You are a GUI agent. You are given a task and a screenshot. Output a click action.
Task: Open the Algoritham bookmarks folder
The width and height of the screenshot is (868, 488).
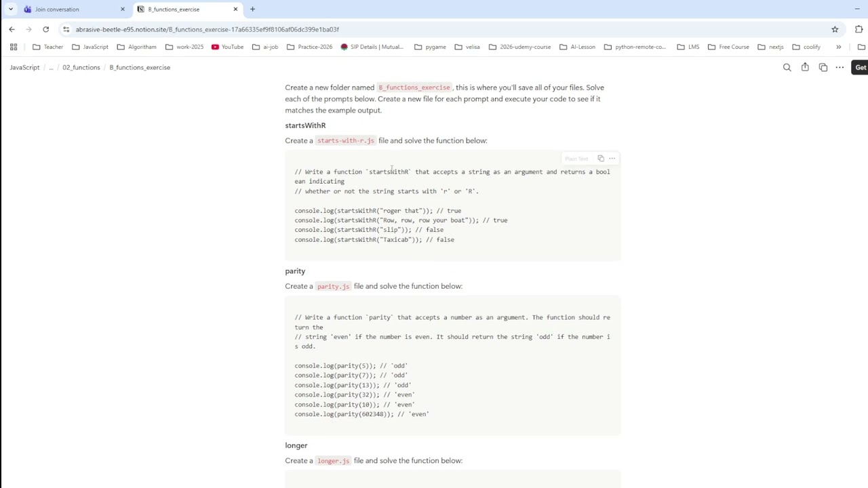136,47
